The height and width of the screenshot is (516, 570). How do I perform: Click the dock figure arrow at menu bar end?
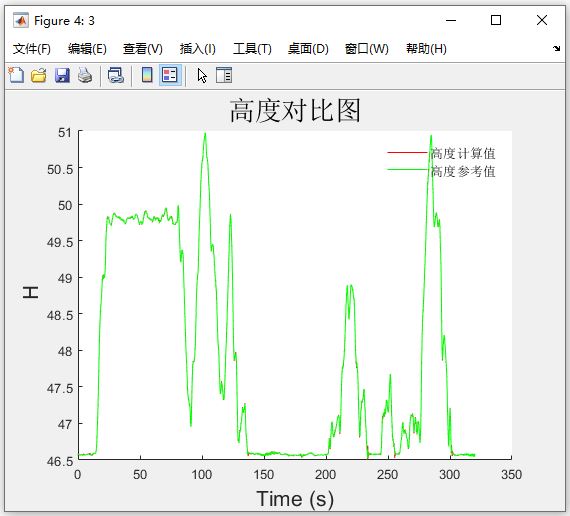pos(557,48)
